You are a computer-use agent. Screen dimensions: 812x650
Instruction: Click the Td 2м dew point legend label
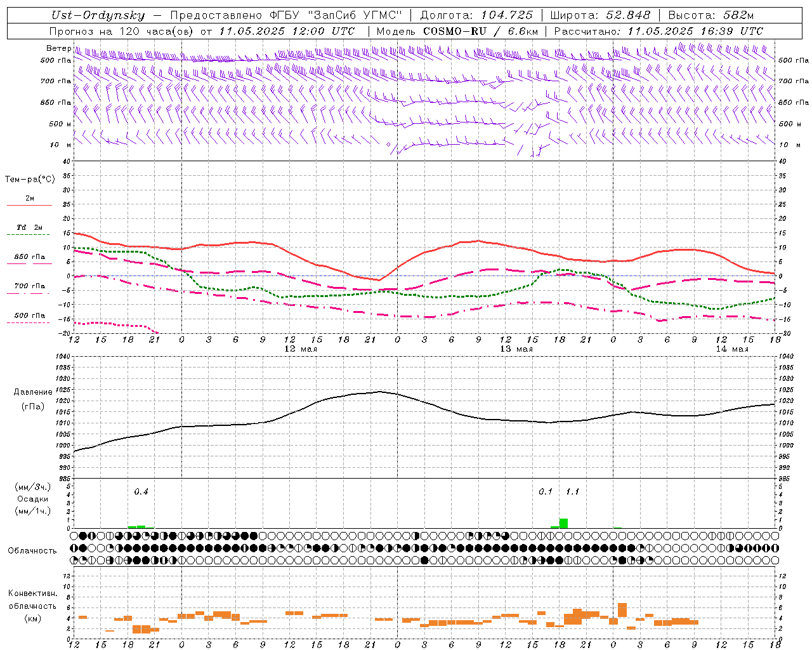30,227
